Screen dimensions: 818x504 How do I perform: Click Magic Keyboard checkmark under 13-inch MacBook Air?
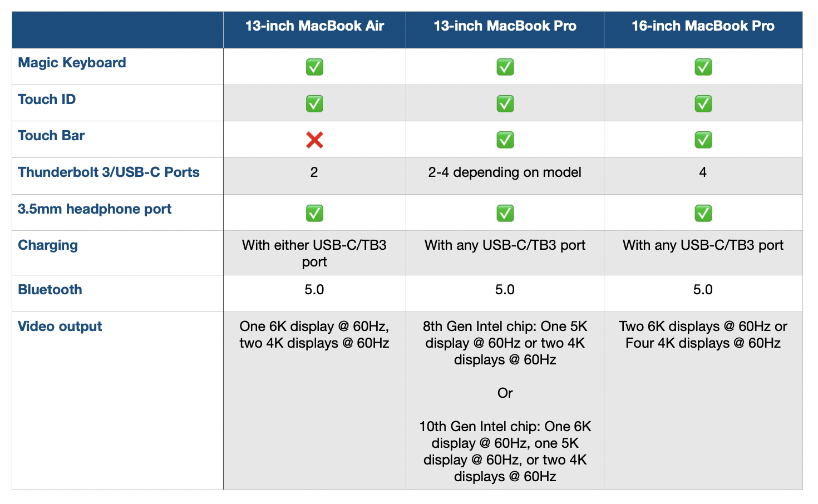314,67
